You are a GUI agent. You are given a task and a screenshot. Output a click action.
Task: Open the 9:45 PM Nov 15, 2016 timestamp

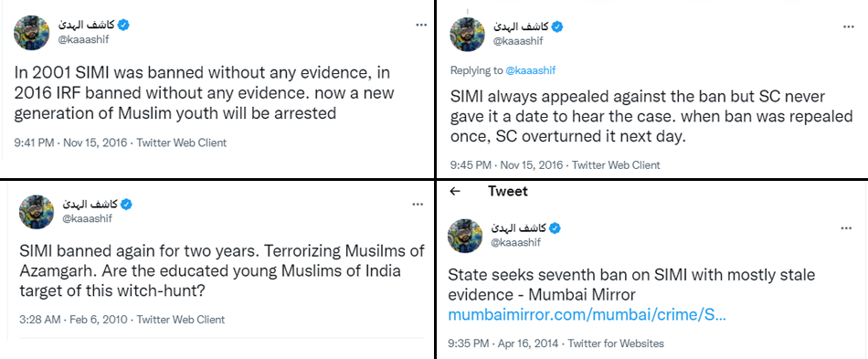click(506, 164)
